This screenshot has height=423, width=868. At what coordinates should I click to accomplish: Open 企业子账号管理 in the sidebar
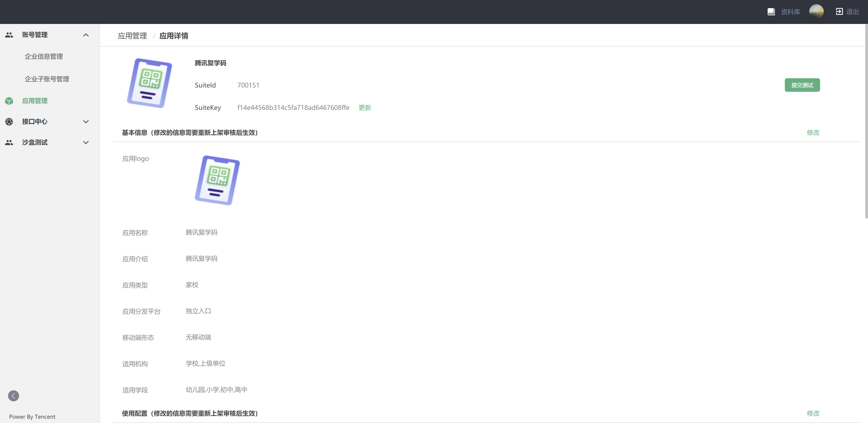coord(47,79)
